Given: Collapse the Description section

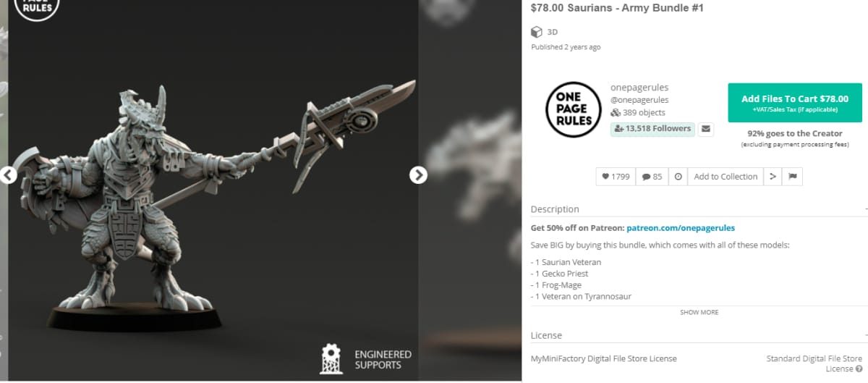Looking at the screenshot, I should click(865, 209).
